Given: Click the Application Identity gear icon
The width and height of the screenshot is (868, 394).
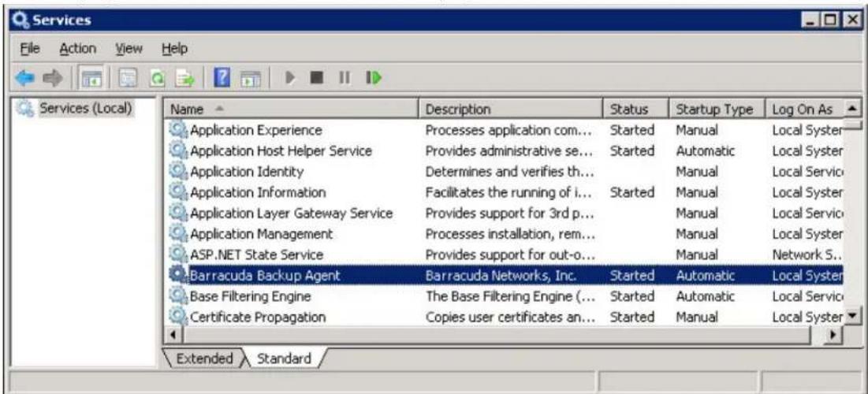Looking at the screenshot, I should [177, 172].
